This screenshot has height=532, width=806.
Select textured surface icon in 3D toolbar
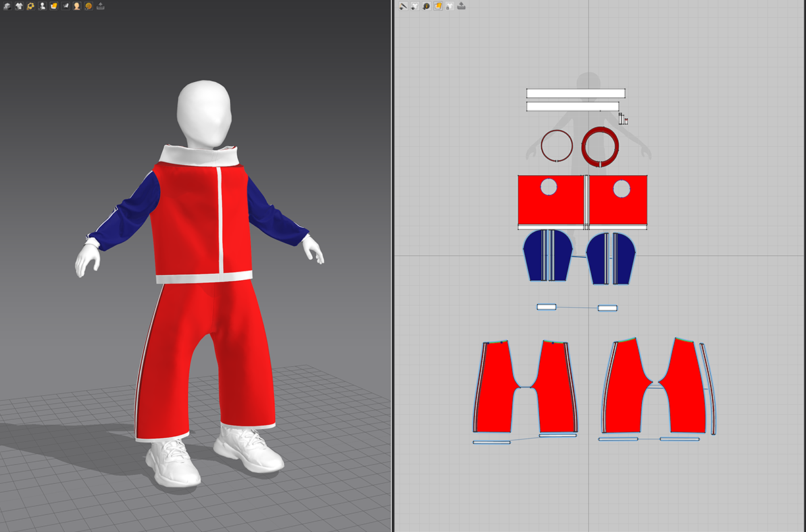coord(53,6)
